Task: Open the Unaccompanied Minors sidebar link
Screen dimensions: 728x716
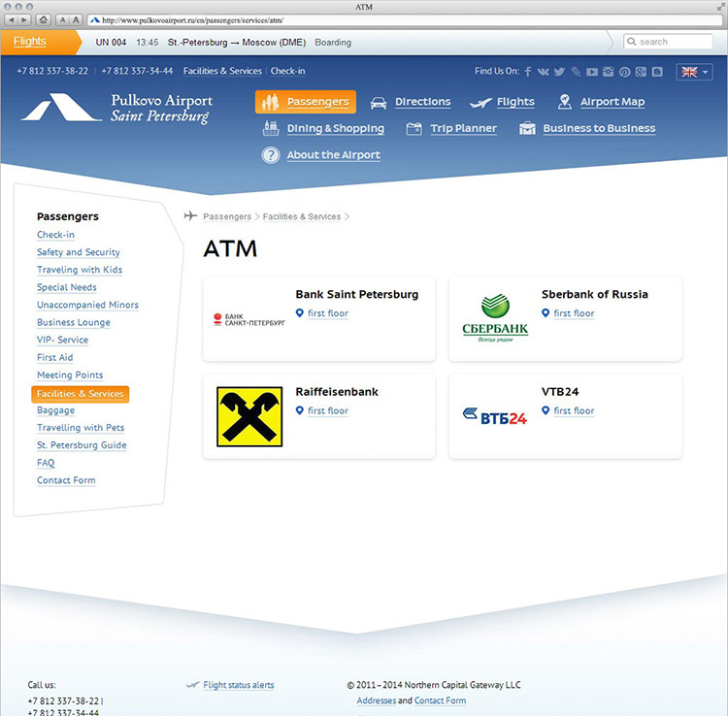Action: [87, 305]
